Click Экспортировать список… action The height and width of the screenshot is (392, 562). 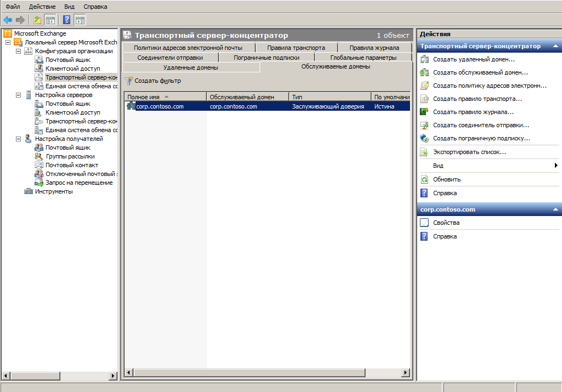470,152
